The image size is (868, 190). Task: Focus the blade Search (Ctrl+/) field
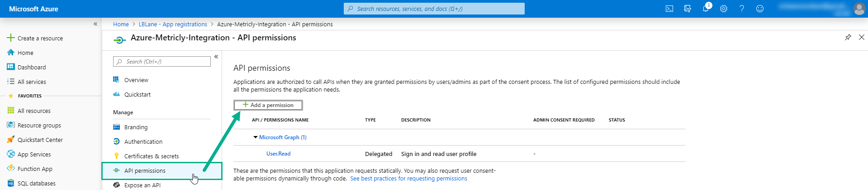click(x=162, y=62)
